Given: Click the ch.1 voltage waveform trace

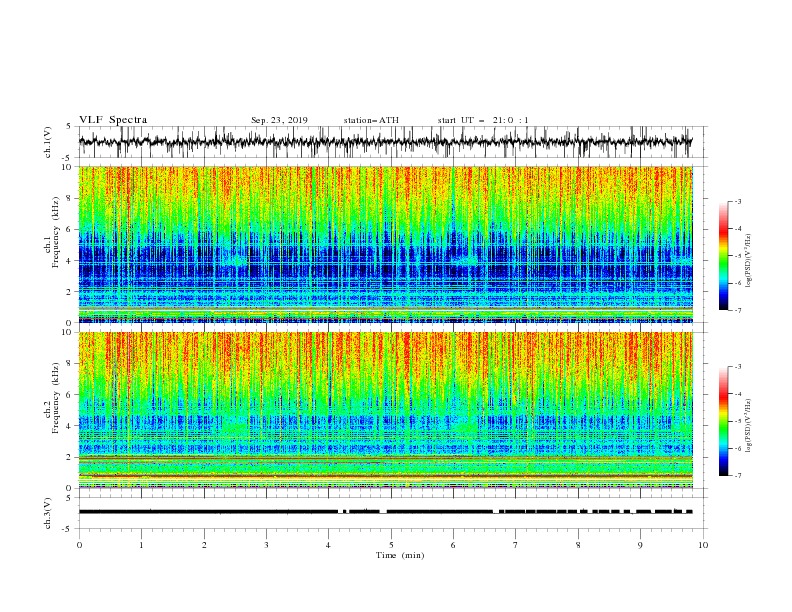Looking at the screenshot, I should coord(385,141).
